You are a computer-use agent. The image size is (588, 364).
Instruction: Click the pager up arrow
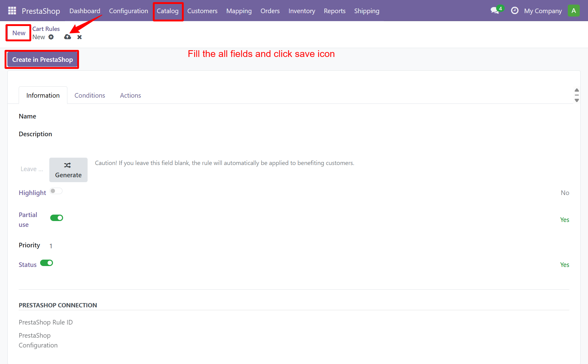click(x=577, y=90)
